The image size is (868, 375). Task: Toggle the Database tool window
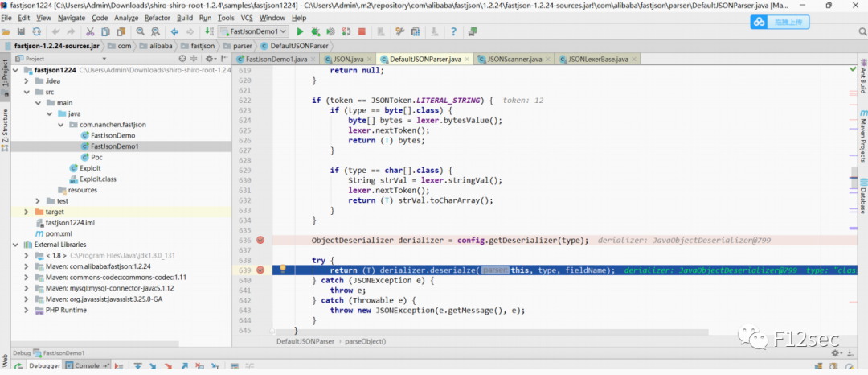[862, 196]
